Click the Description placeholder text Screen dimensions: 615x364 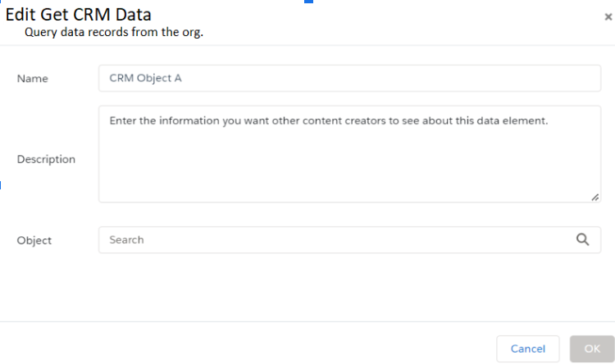pyautogui.click(x=328, y=120)
